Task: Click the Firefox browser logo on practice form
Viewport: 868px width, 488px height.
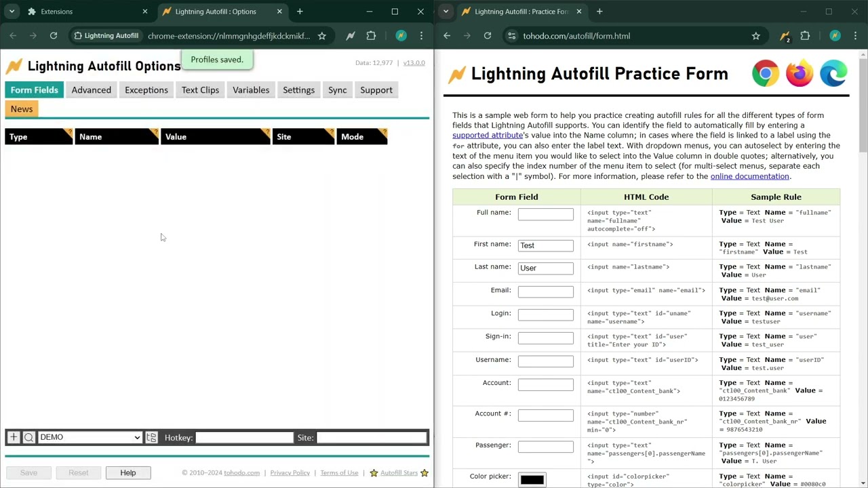Action: (x=800, y=73)
